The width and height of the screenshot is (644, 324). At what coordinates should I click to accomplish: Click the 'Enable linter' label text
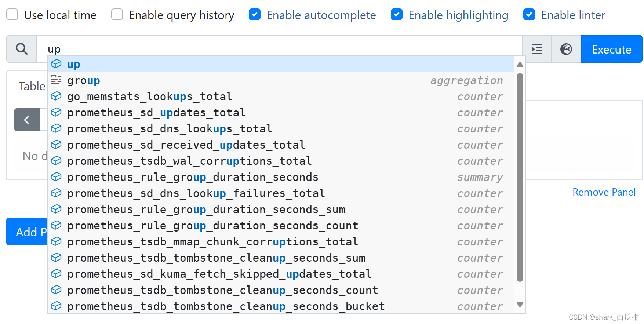573,15
